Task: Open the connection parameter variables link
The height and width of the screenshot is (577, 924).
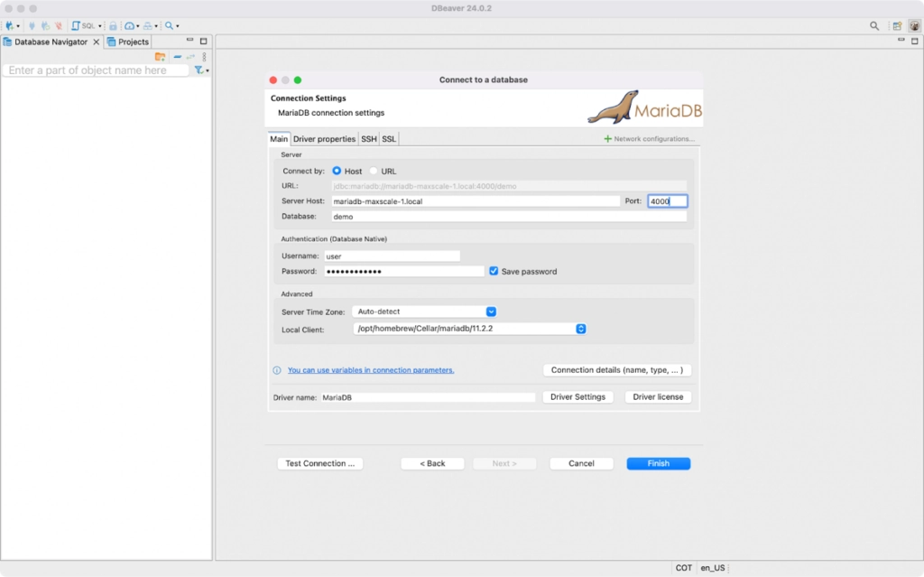Action: (x=373, y=370)
